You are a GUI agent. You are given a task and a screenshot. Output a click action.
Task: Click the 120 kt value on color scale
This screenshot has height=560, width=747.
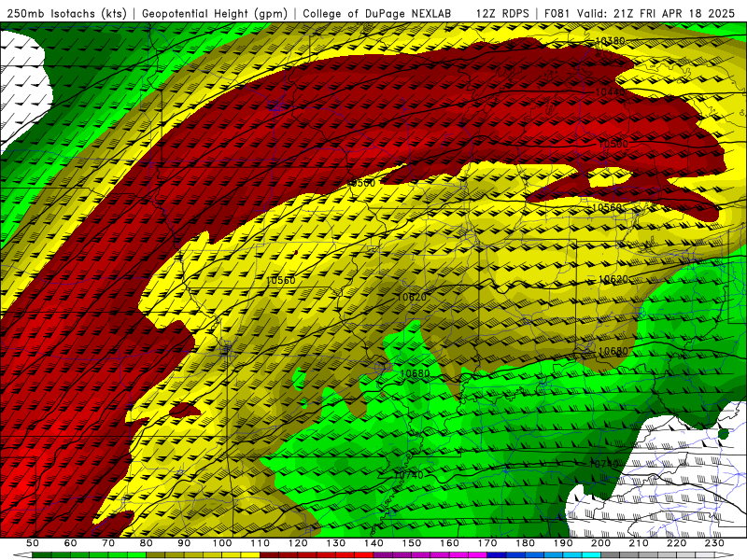[298, 543]
